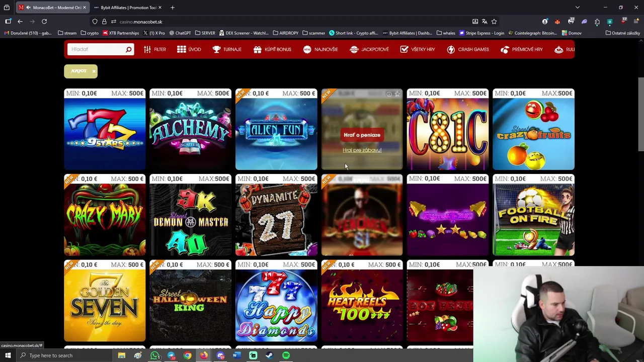Open Spotify from taskbar

point(286,355)
